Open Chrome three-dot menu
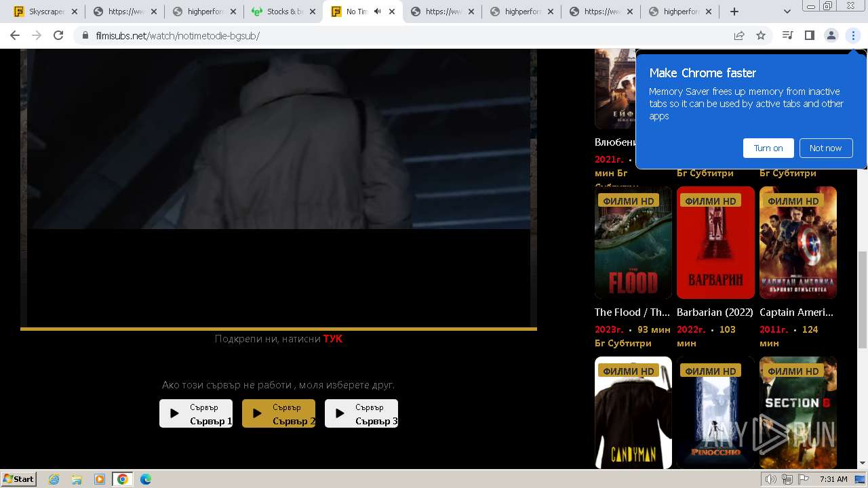The image size is (868, 488). [853, 35]
